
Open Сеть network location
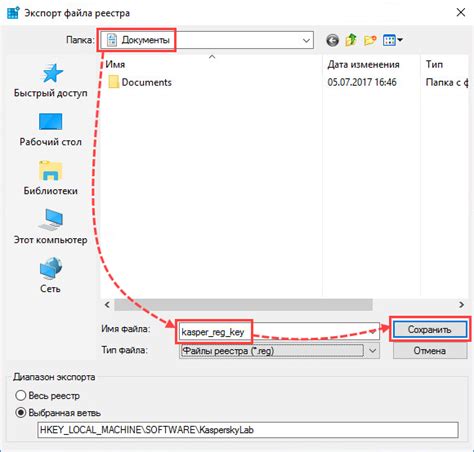(51, 275)
